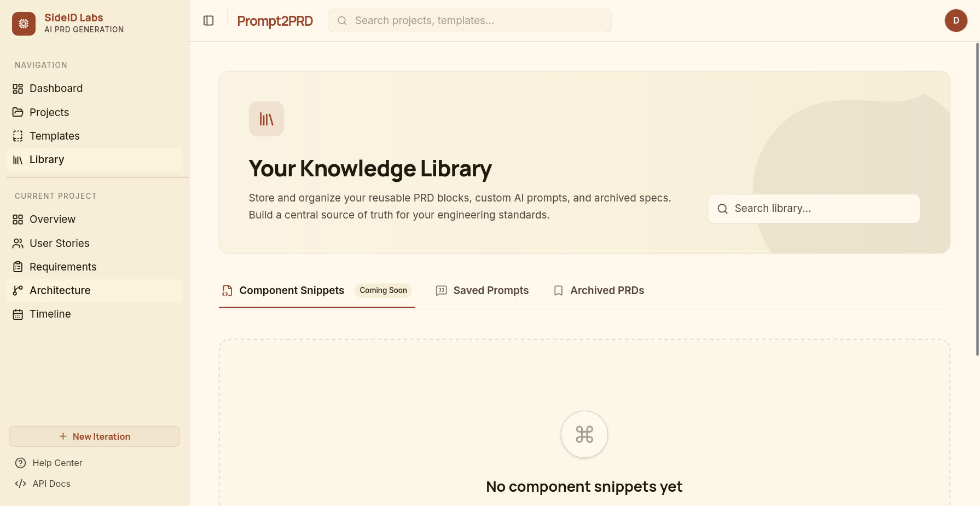The image size is (980, 506).
Task: Click the Library shelf icon in sidebar
Action: pos(18,159)
